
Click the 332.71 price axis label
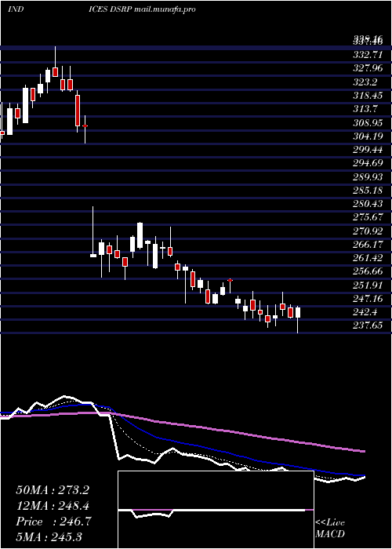(368, 55)
